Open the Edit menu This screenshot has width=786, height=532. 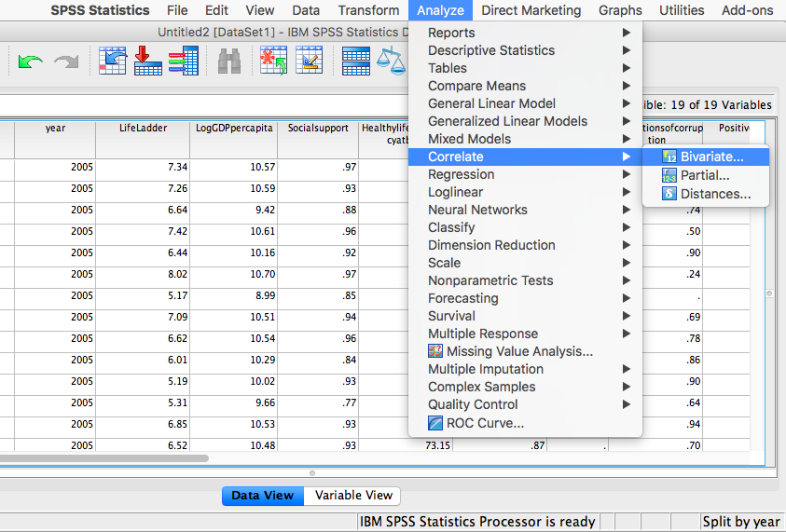216,10
